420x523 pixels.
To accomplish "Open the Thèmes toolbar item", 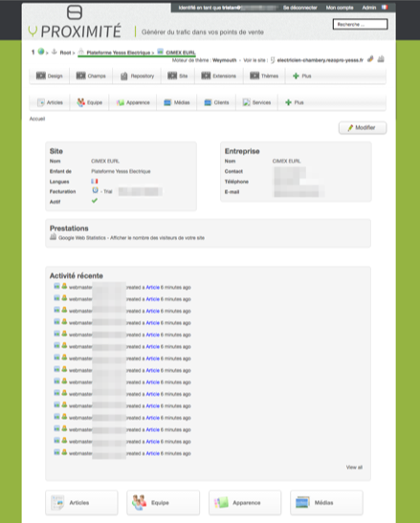I will 264,76.
